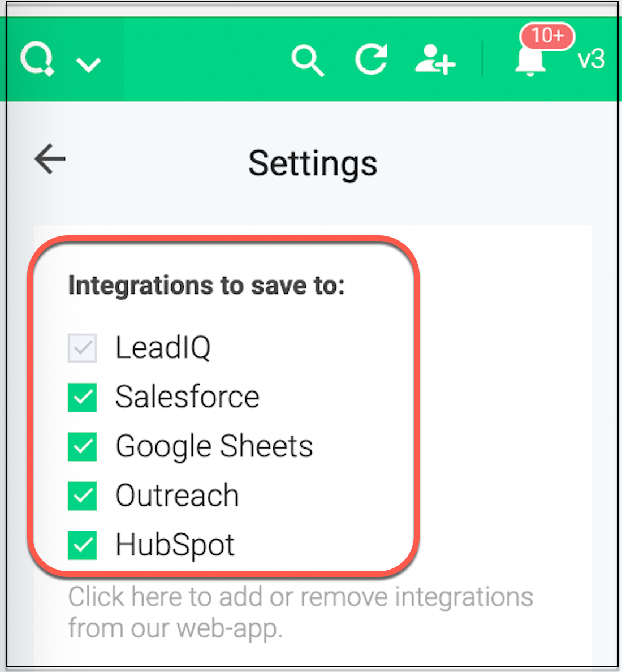Click the add user icon

point(435,60)
